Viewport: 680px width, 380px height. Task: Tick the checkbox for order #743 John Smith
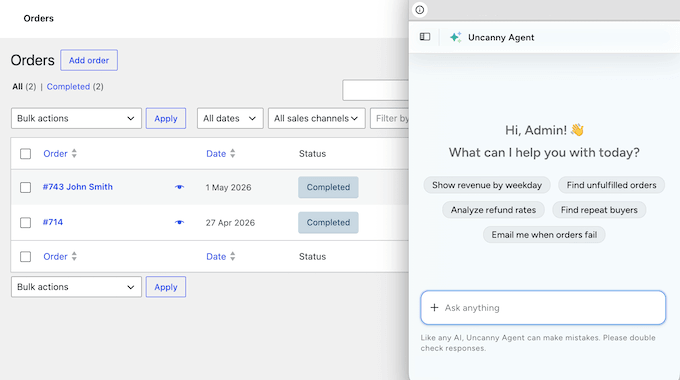(26, 187)
